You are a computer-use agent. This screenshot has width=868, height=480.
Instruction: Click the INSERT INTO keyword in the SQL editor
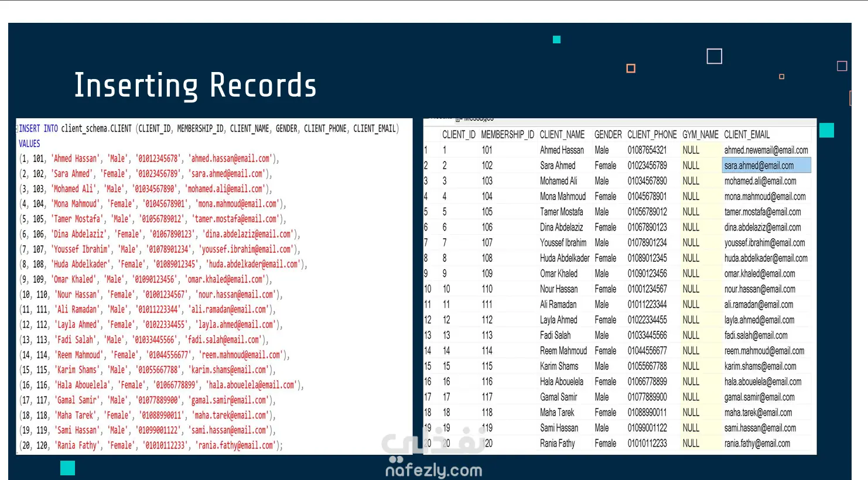click(38, 129)
